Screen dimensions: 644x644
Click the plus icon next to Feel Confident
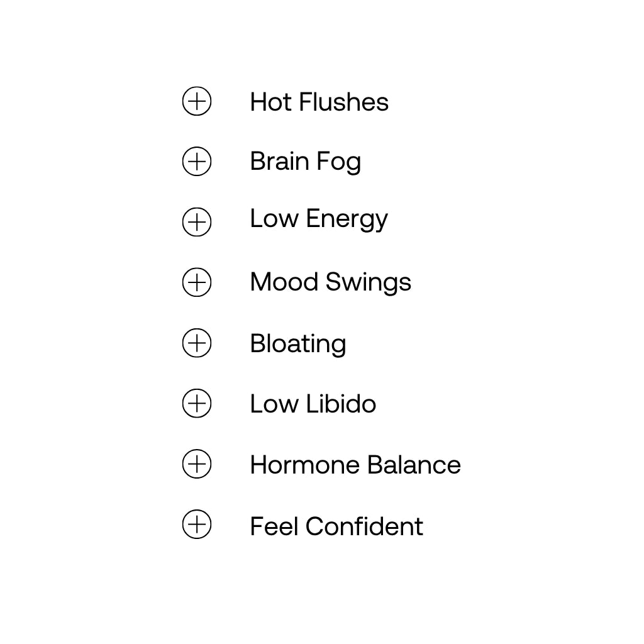click(x=197, y=524)
